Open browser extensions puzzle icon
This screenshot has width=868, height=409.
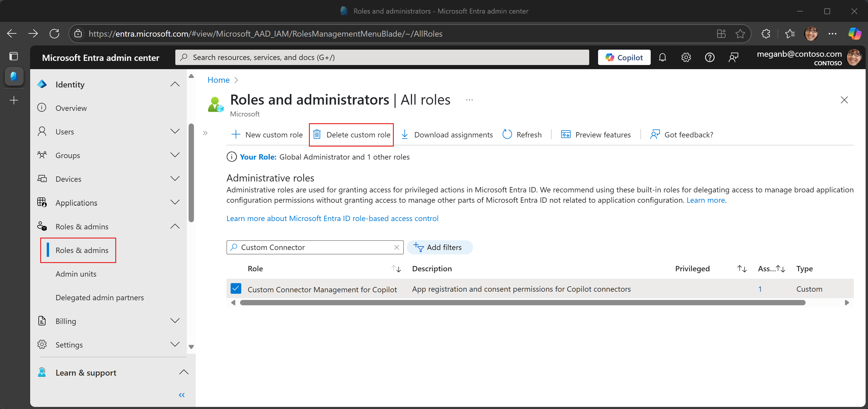[766, 34]
